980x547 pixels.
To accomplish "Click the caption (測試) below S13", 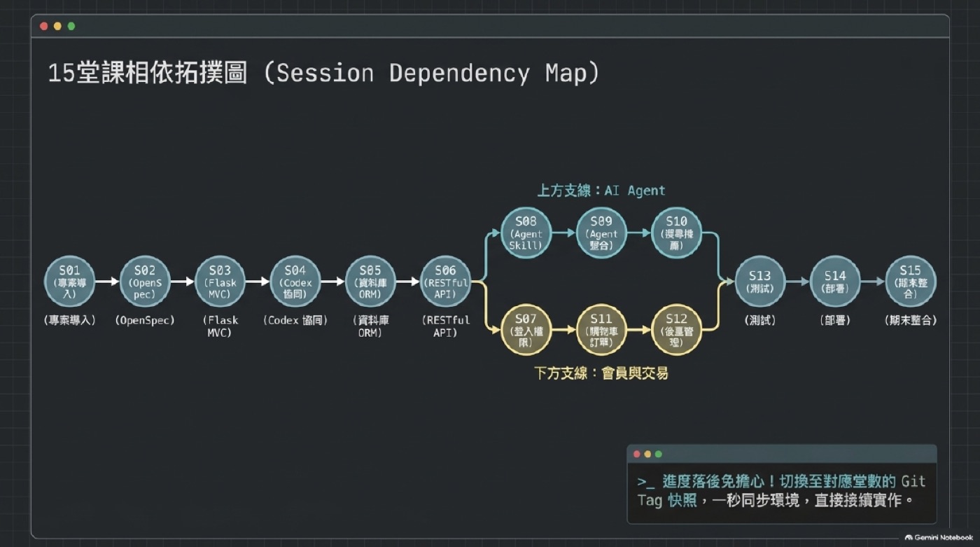I will click(x=760, y=321).
